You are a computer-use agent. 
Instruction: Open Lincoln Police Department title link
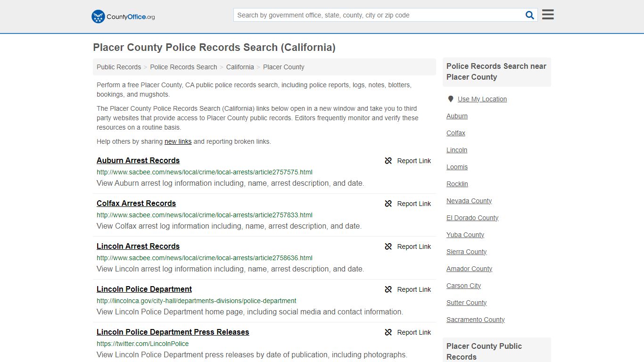coord(144,289)
